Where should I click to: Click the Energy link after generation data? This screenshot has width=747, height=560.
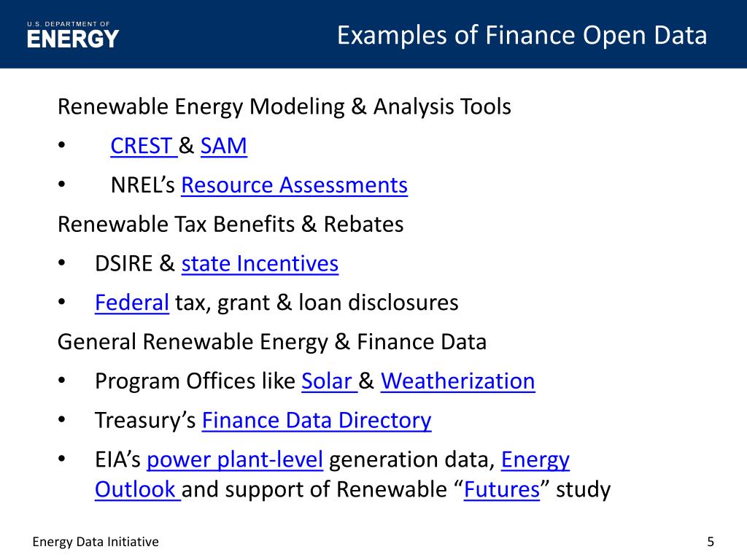[x=535, y=460]
